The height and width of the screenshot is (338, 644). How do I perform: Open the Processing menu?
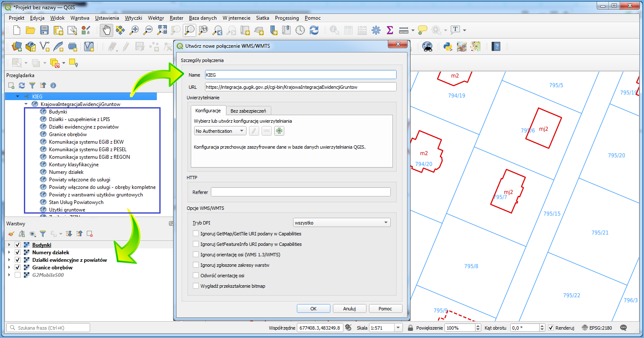pyautogui.click(x=287, y=18)
